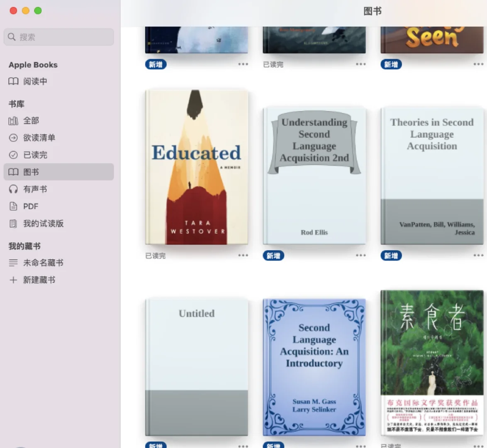Click the 图书 book icon in sidebar

pos(13,172)
